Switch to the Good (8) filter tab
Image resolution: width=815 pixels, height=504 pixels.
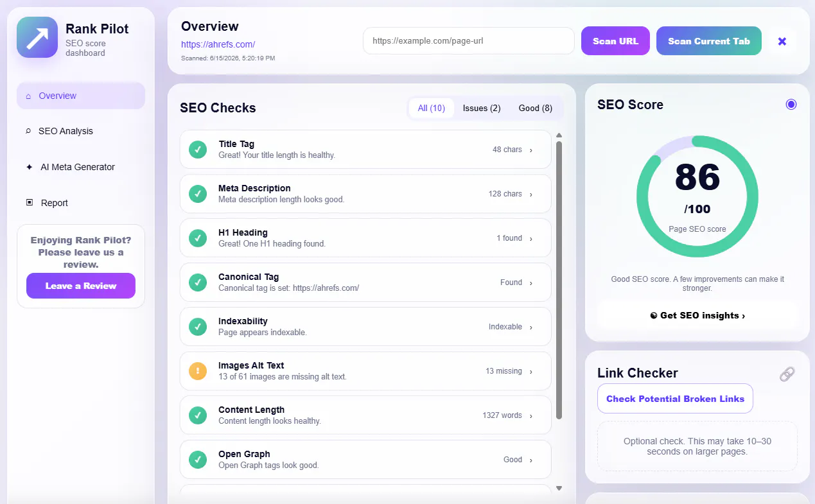[x=536, y=109]
